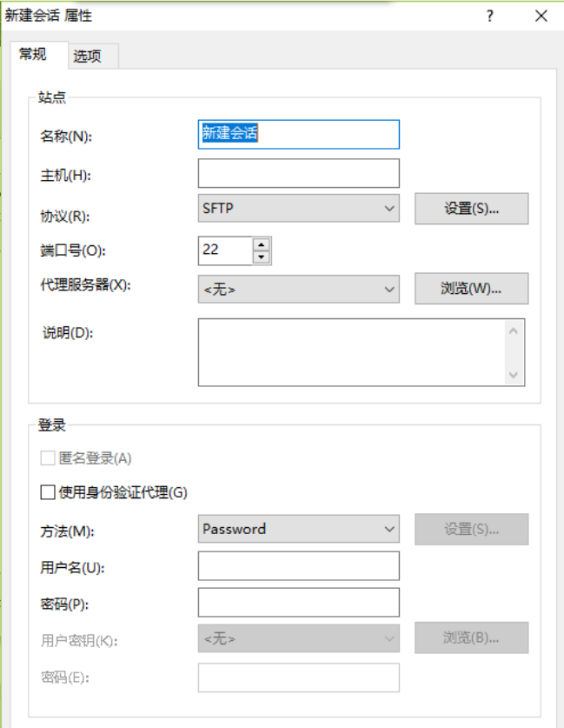Expand the 方法 Password method dropdown

click(x=298, y=529)
